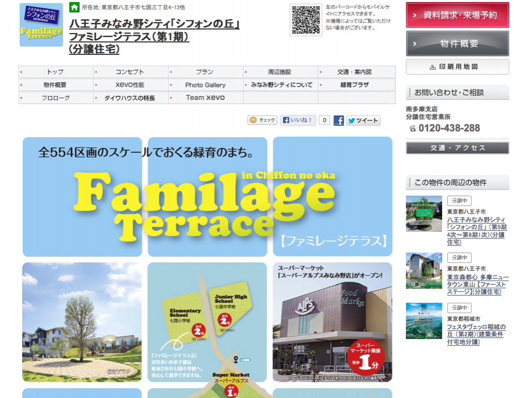Open the 物件概要 gray button
Screen dimensions: 532x398
pos(457,44)
